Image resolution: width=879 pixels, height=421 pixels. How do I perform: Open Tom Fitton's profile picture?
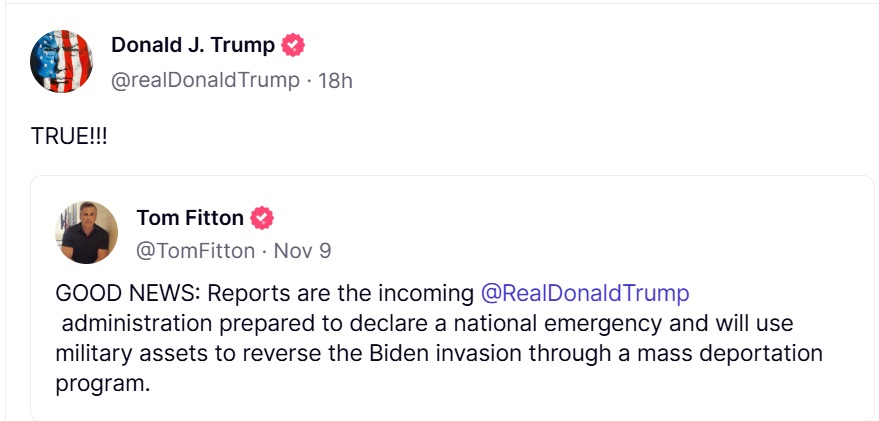[x=87, y=232]
